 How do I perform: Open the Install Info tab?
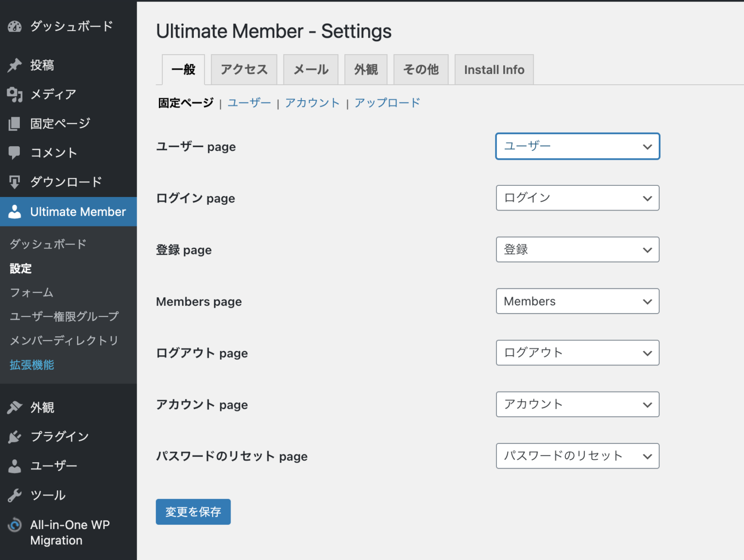point(494,69)
